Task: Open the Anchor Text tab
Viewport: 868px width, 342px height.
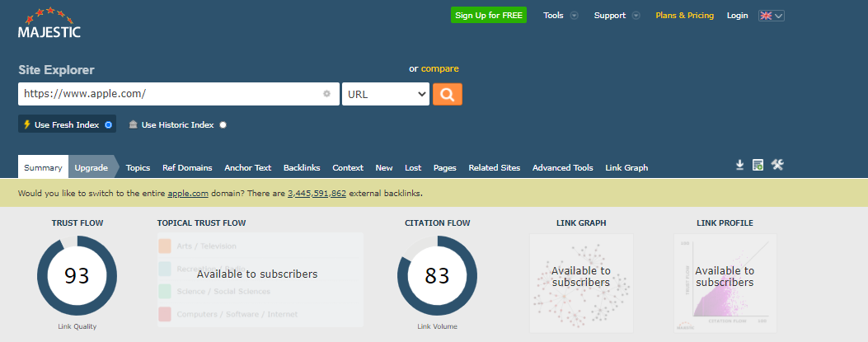Action: pyautogui.click(x=247, y=167)
